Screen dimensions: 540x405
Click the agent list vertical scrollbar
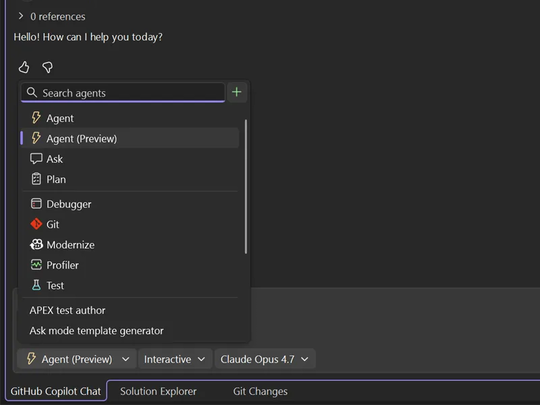click(246, 187)
